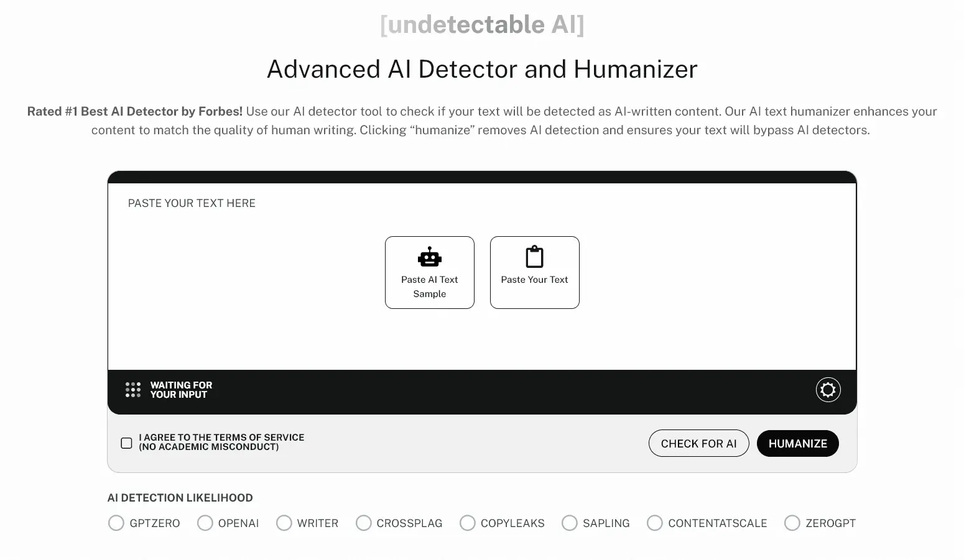Click the Paste AI Text Sample option
The height and width of the screenshot is (560, 964).
(429, 272)
